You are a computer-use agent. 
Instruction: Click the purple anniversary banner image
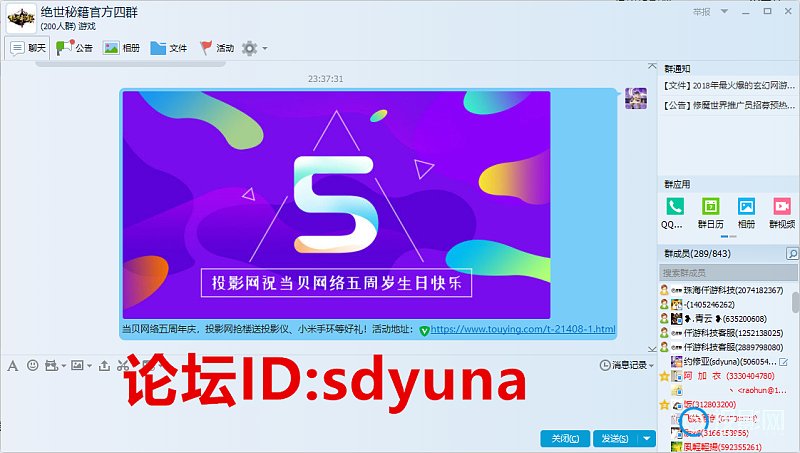coord(336,205)
